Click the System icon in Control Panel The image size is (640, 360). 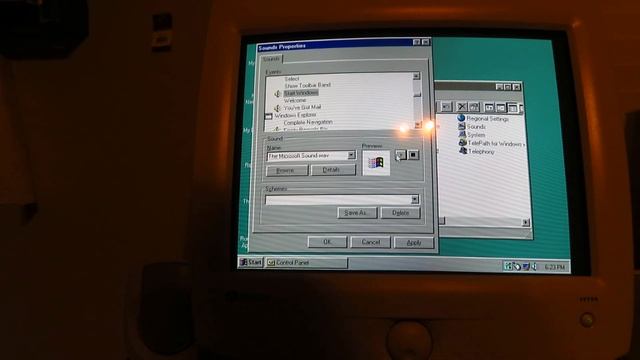tap(462, 134)
